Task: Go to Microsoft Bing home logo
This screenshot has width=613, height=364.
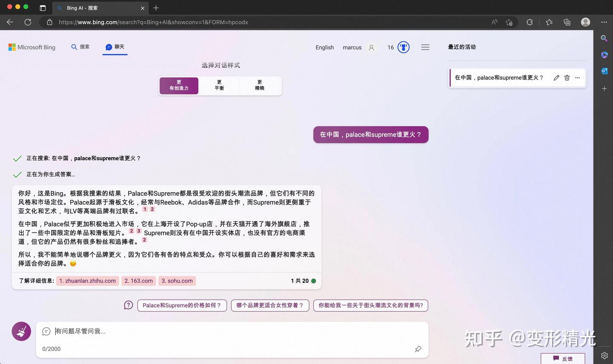Action: tap(32, 47)
